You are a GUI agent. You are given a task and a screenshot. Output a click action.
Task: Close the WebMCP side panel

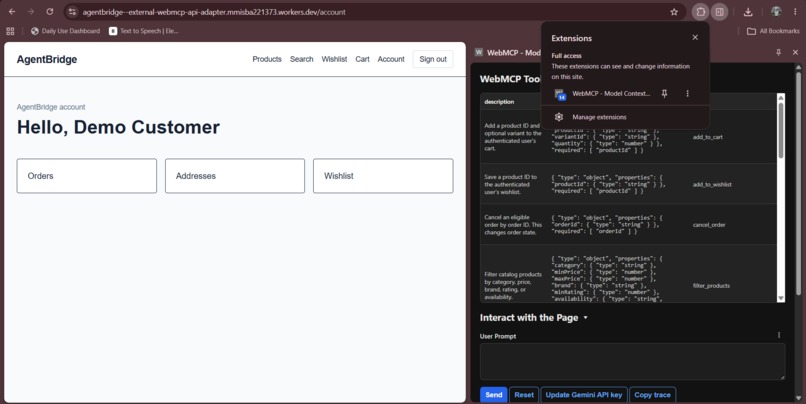click(795, 52)
